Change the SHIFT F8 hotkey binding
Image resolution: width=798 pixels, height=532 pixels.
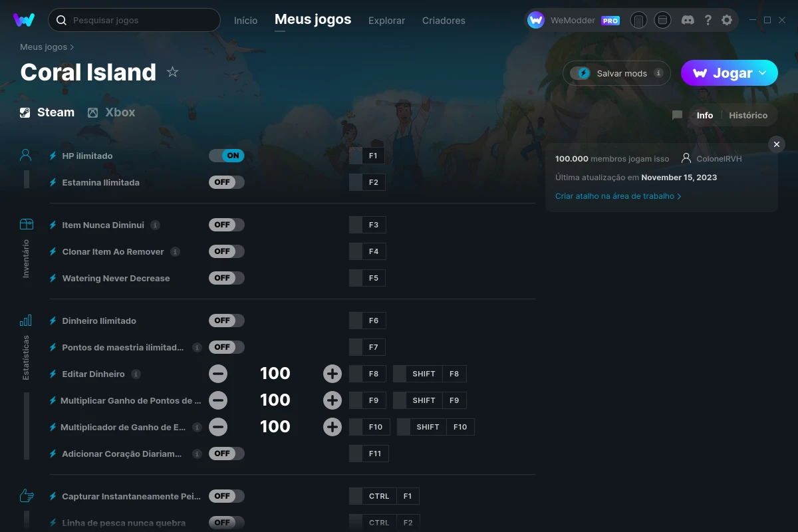(x=430, y=374)
